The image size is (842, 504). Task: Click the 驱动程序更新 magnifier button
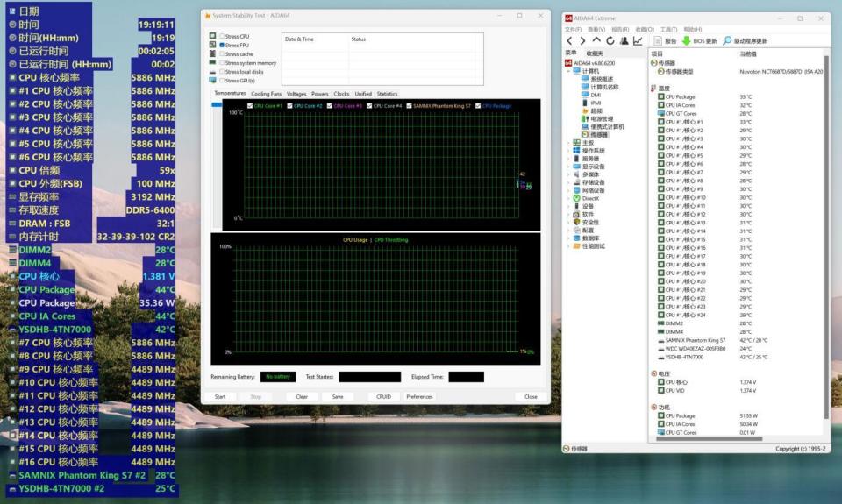point(746,41)
